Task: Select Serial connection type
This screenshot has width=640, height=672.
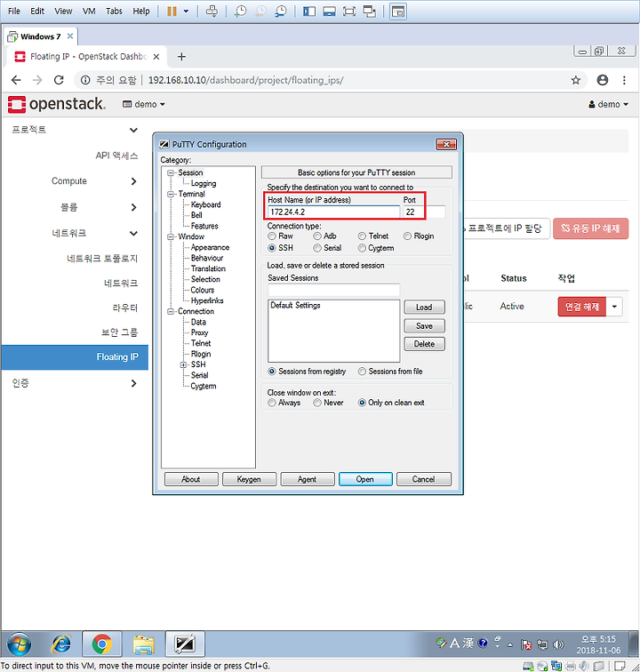Action: 327,248
